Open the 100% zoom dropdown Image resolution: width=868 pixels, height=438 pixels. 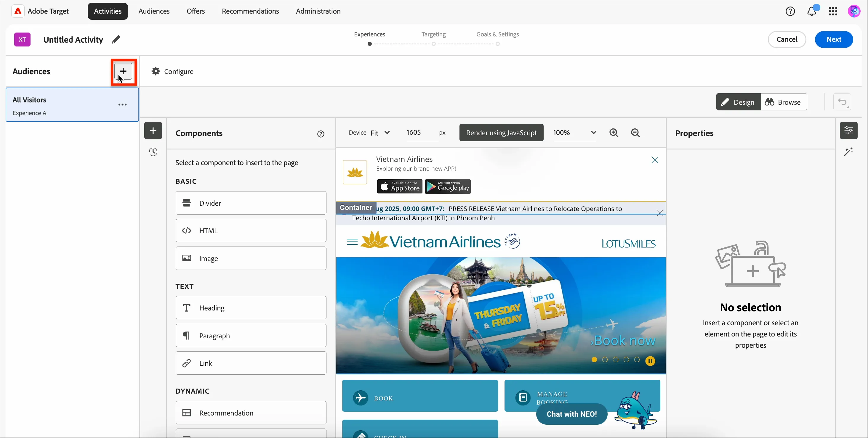[575, 133]
